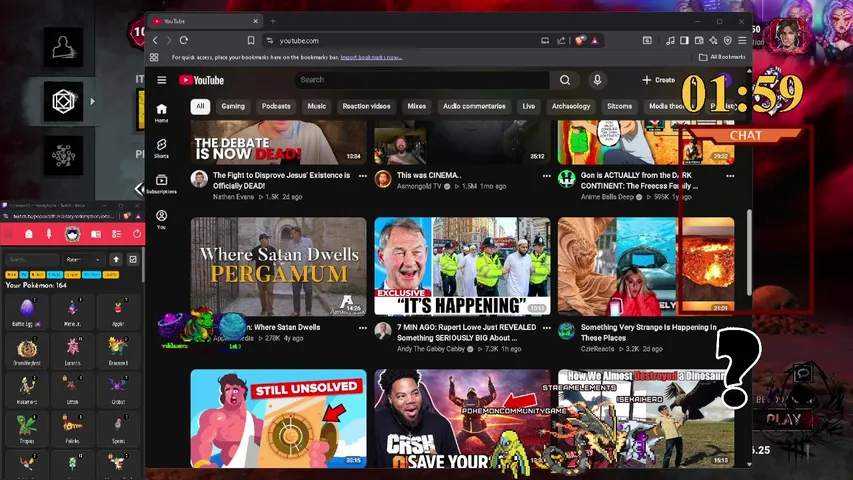Open the 'STILL UNSOLVED' video thumbnail
853x480 pixels.
279,418
